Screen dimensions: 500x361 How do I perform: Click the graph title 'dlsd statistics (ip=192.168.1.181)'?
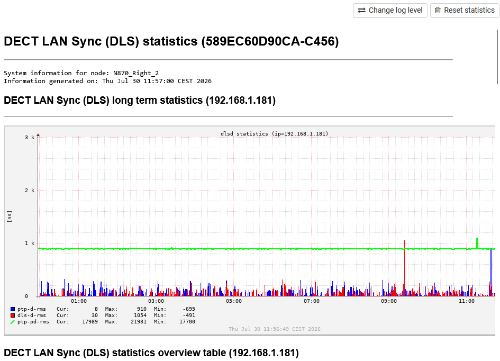pyautogui.click(x=274, y=134)
